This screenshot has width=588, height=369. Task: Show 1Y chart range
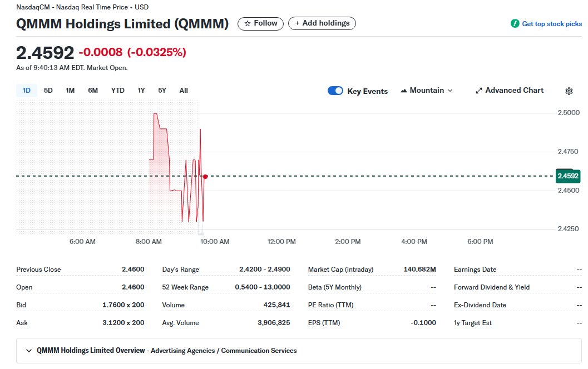[x=141, y=91]
